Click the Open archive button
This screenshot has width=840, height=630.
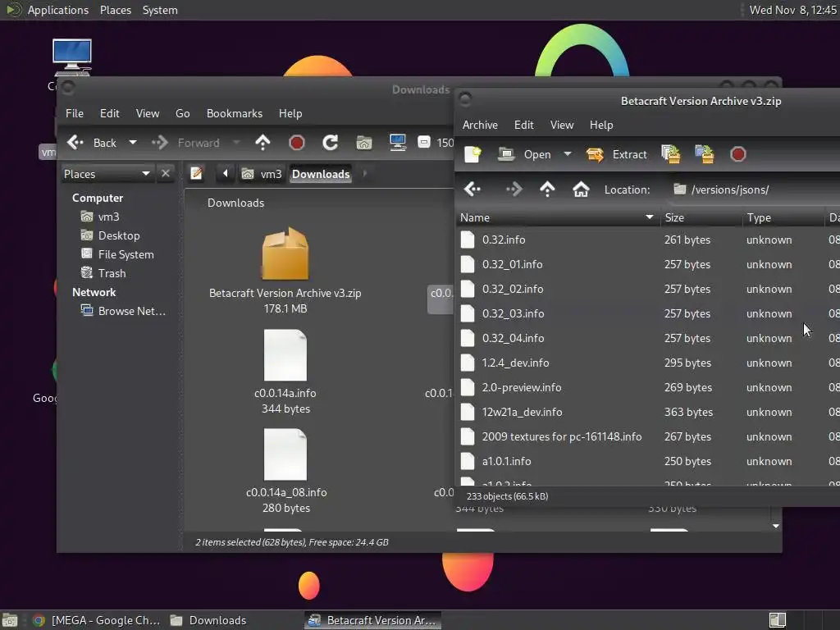pos(524,154)
